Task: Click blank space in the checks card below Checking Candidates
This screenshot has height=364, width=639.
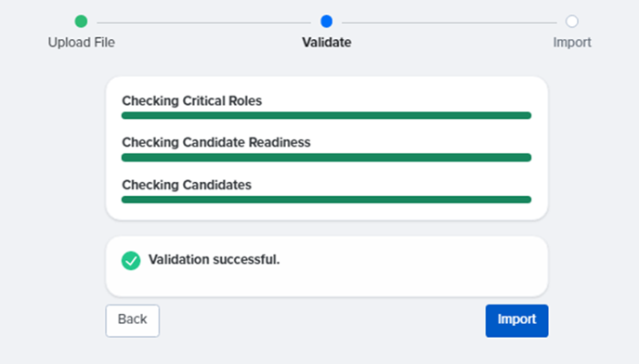Action: pos(326,212)
